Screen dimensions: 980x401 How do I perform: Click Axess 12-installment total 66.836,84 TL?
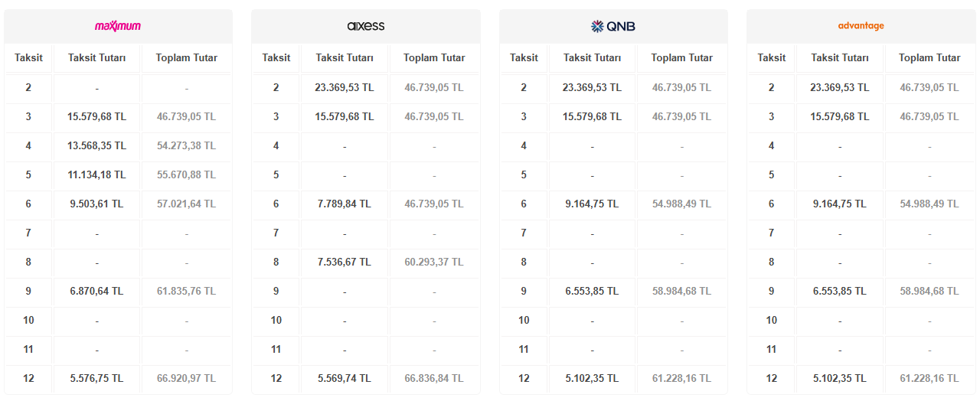434,378
